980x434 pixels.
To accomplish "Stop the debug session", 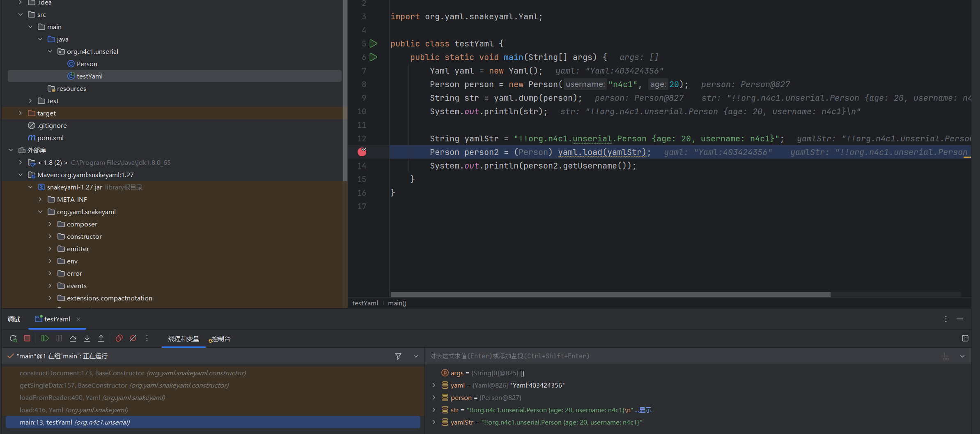I will point(27,338).
